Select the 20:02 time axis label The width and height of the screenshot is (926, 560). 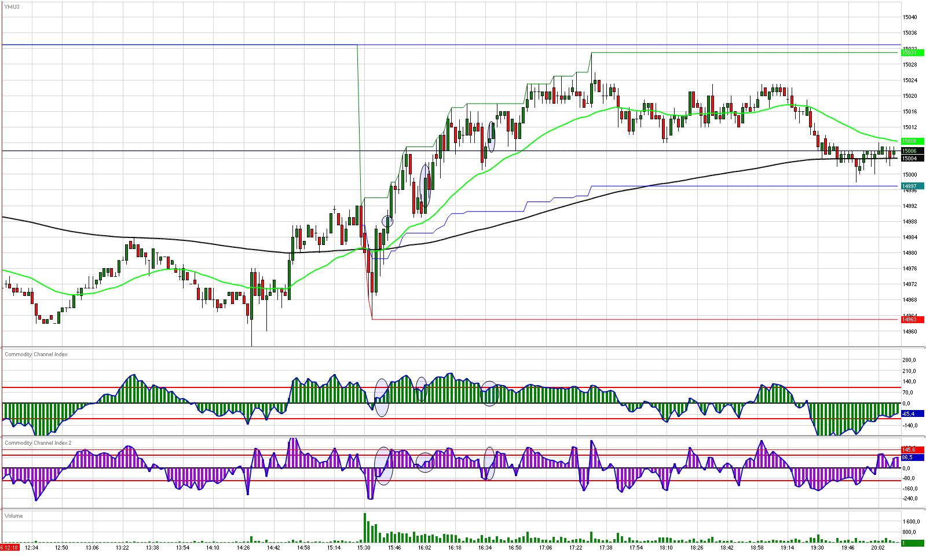tap(878, 547)
